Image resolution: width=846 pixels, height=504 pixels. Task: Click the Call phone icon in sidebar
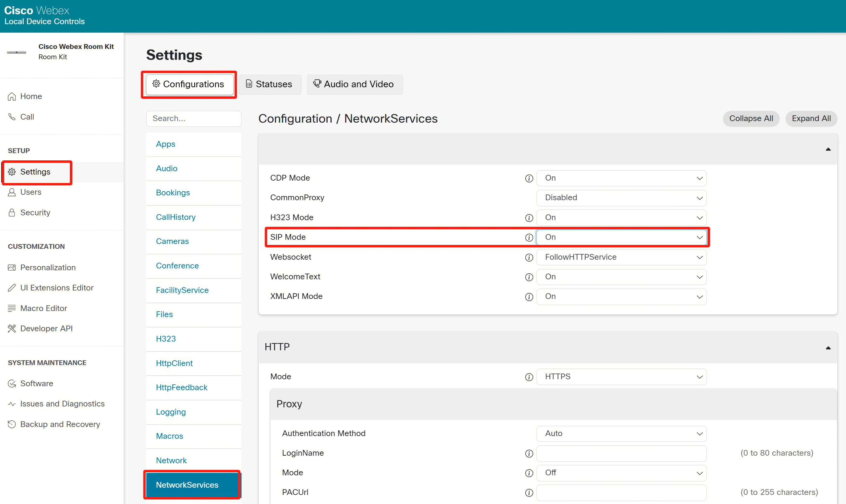pyautogui.click(x=12, y=117)
